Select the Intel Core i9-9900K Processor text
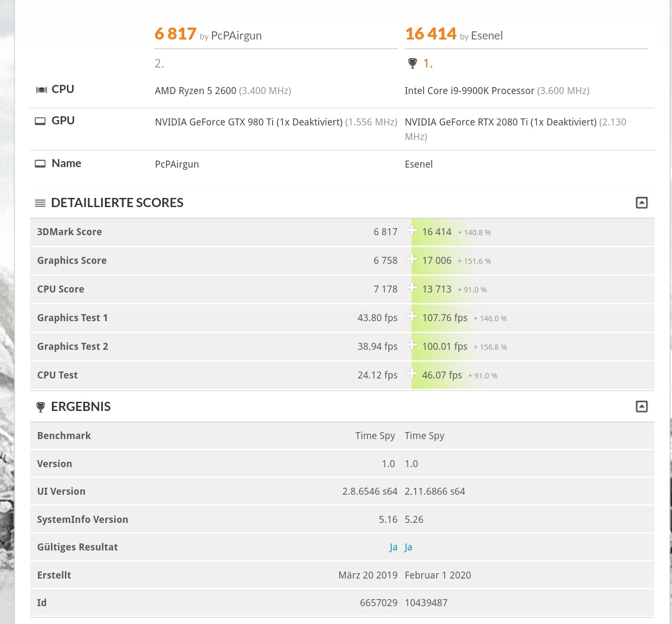672x624 pixels. pos(469,91)
